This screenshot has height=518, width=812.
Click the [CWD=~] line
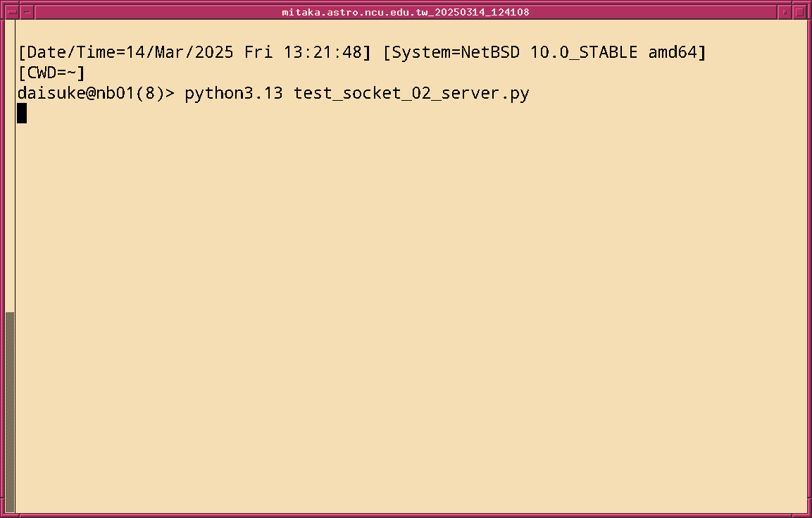tap(52, 73)
